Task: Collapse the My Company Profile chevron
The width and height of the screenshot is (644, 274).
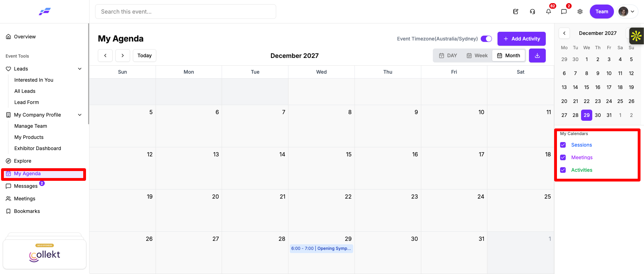Action: [x=80, y=115]
